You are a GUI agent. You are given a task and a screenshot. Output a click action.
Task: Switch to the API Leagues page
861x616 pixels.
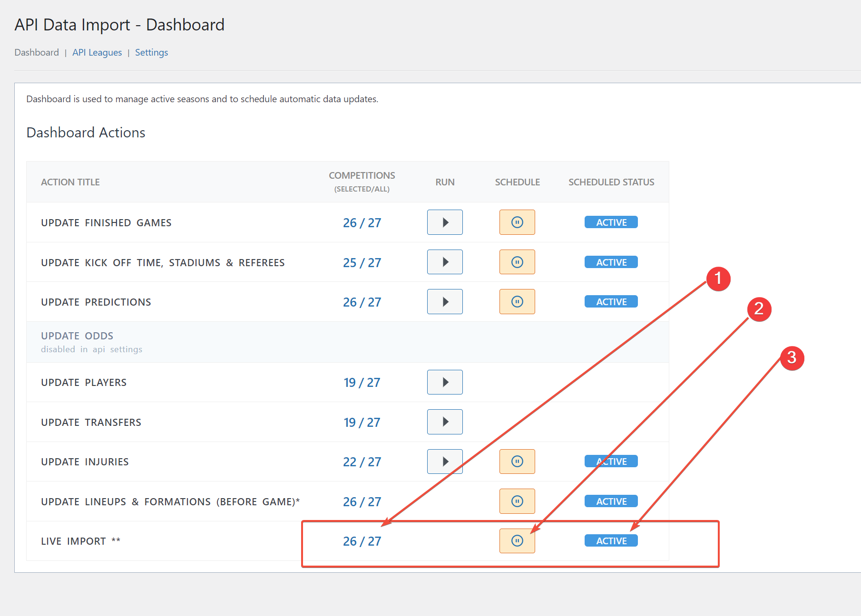tap(97, 52)
